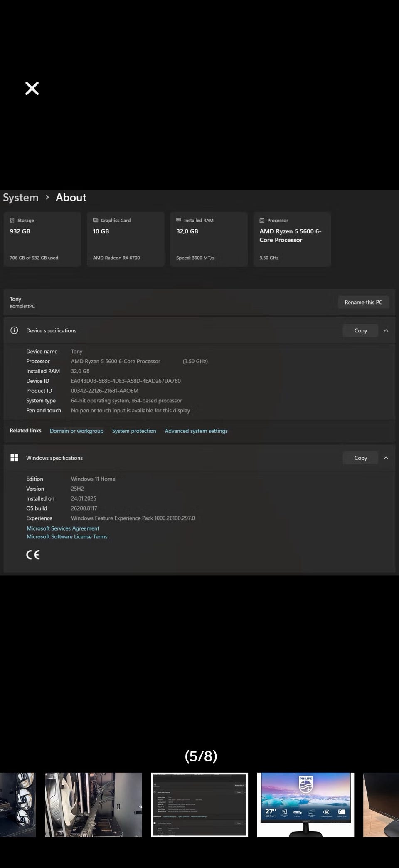Select the Pen and touch value text

(130, 410)
